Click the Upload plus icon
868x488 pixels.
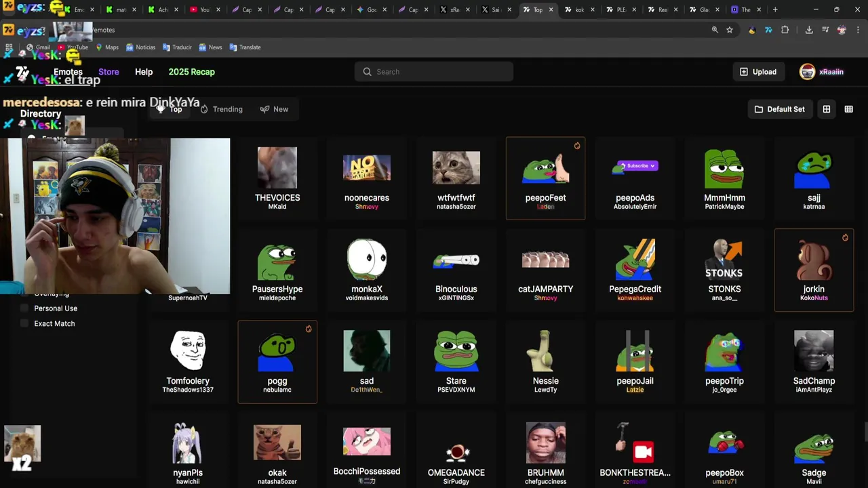tap(744, 72)
